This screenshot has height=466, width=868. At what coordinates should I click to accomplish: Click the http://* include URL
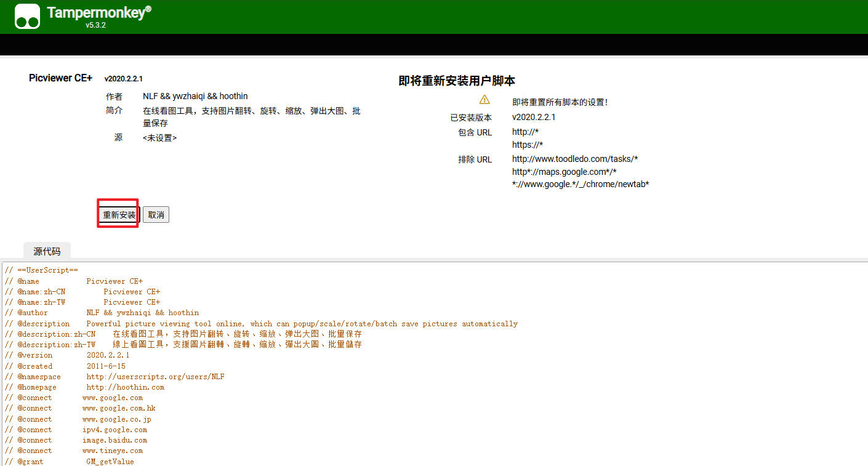point(525,132)
